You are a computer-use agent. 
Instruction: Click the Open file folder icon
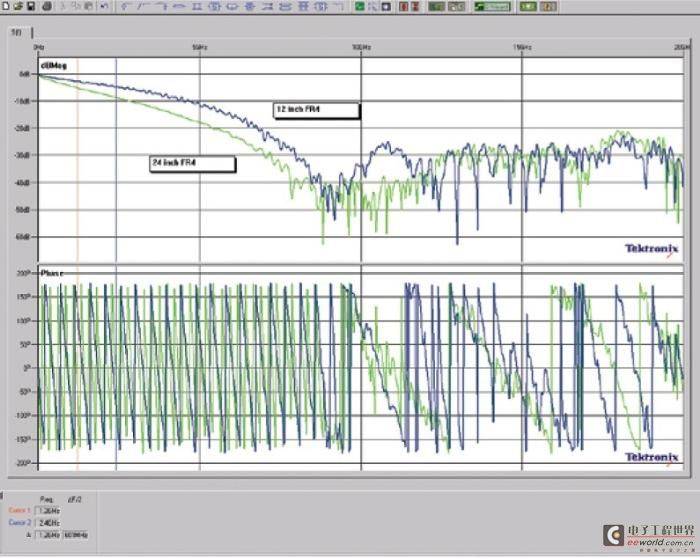[18, 6]
